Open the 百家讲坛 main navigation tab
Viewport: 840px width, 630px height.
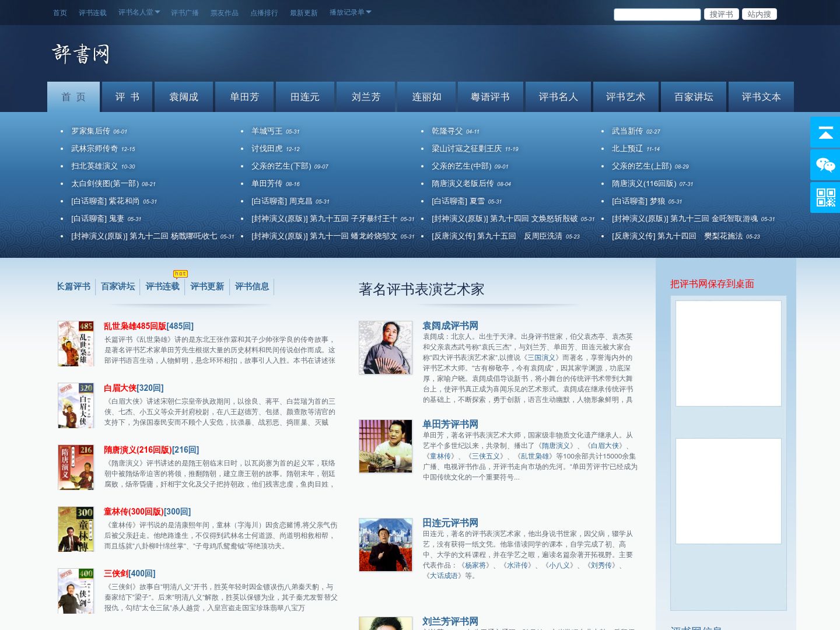694,97
